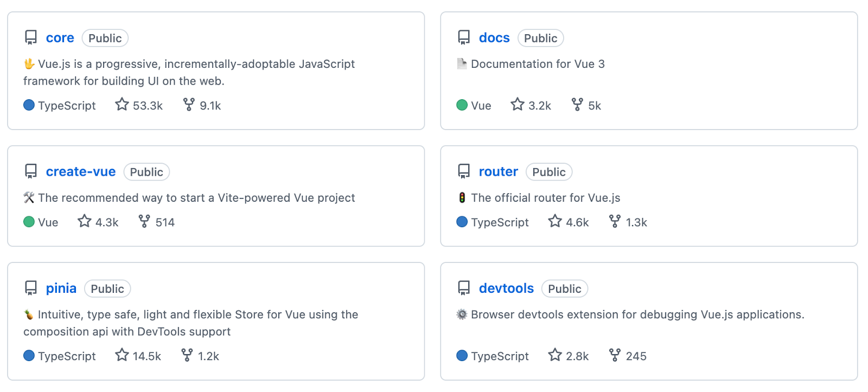The height and width of the screenshot is (392, 868).
Task: Click the Vue language label on docs card
Action: click(x=481, y=106)
